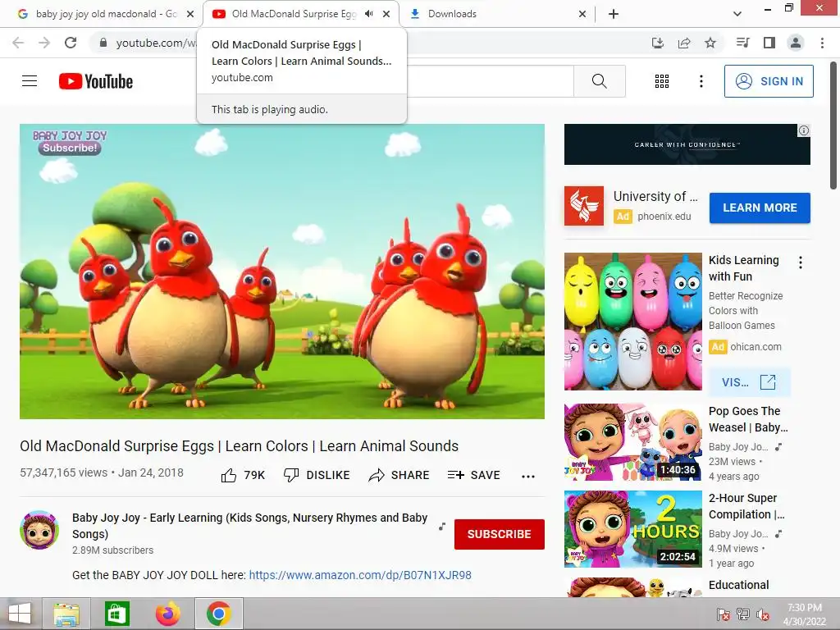840x630 pixels.
Task: Close the YouTube Old MacDonald tab
Action: (x=386, y=14)
